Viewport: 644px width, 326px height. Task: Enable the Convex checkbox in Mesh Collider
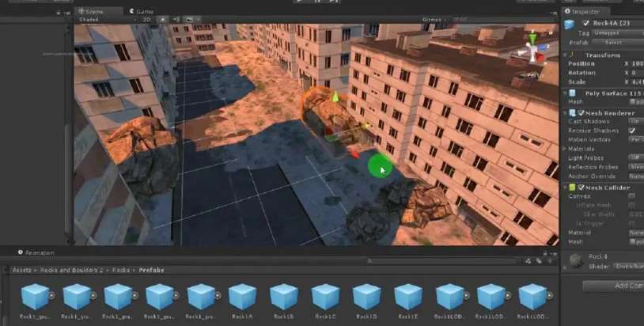coord(631,195)
